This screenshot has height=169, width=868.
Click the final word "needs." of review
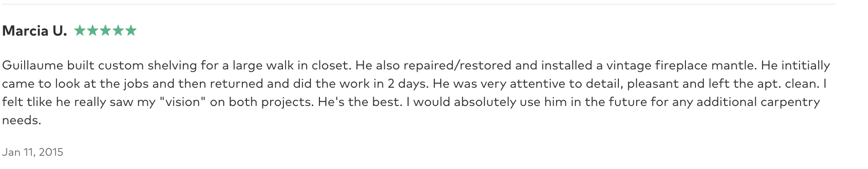pos(21,120)
